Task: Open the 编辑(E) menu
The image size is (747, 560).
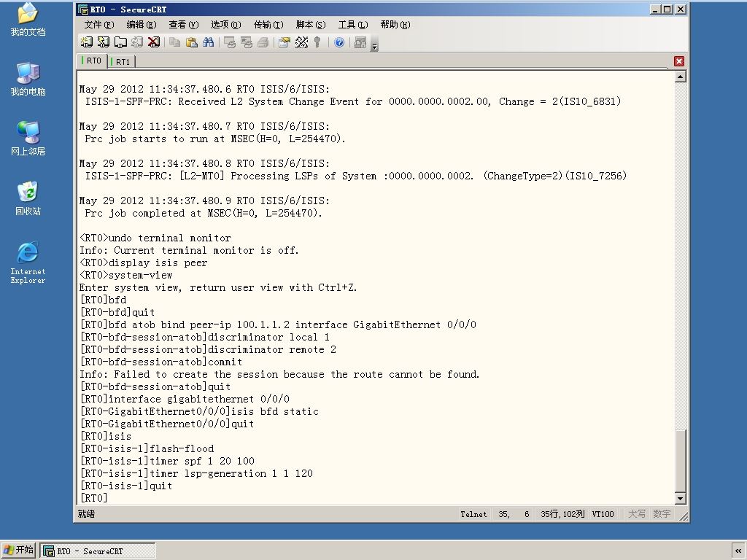Action: click(142, 25)
